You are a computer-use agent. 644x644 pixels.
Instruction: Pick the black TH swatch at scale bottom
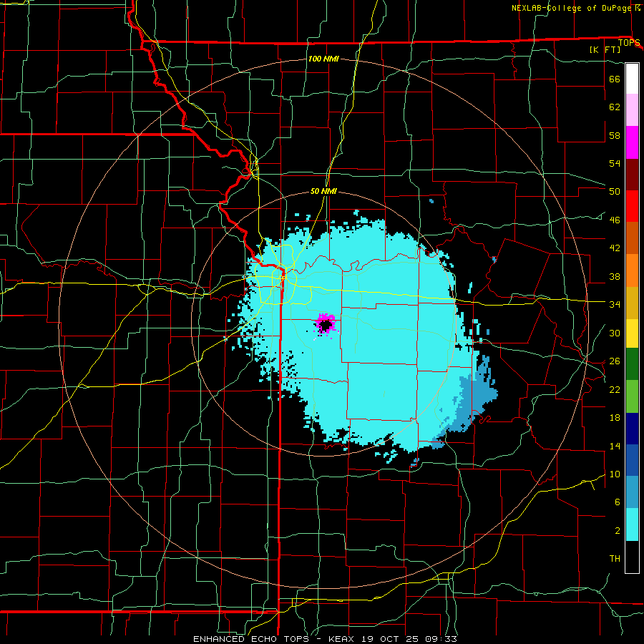tap(632, 557)
